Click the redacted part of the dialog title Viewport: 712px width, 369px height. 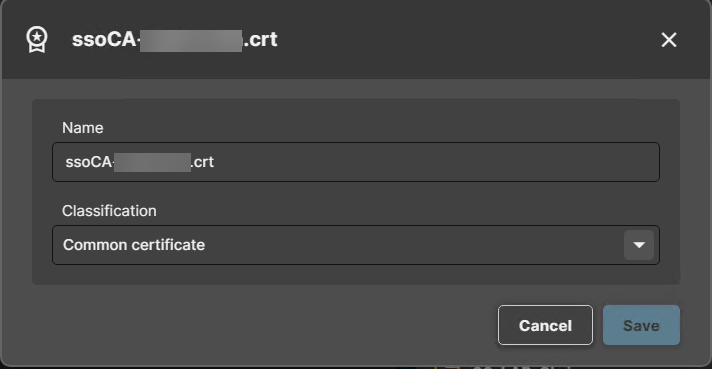191,40
